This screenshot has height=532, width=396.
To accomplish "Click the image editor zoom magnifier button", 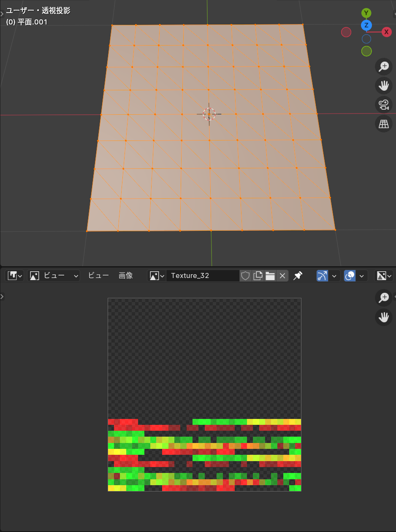I will click(384, 297).
